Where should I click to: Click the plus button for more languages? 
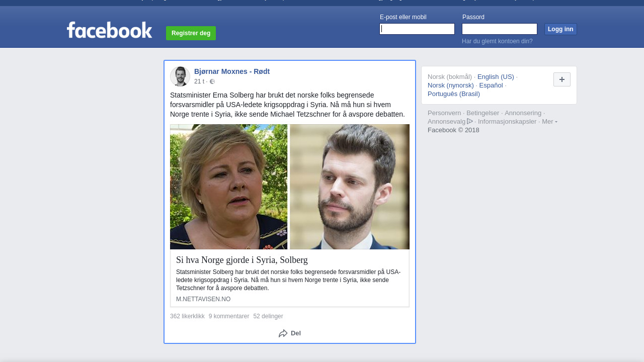coord(562,79)
